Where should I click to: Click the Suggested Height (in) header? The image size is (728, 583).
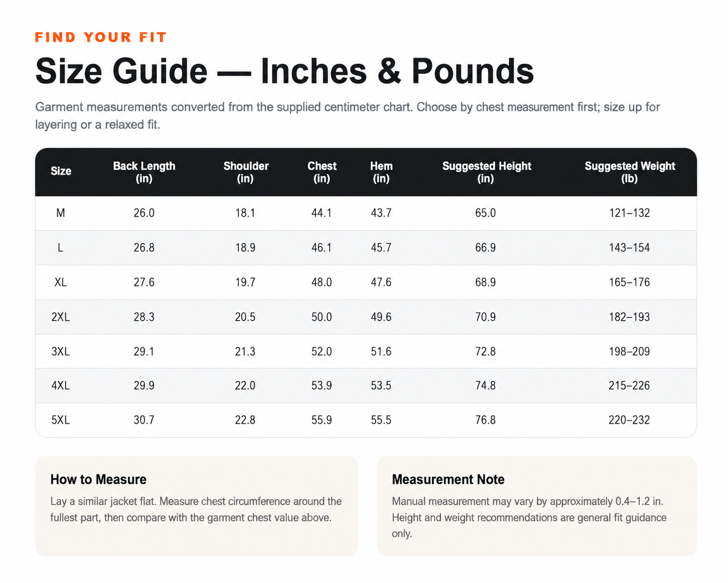coord(487,172)
